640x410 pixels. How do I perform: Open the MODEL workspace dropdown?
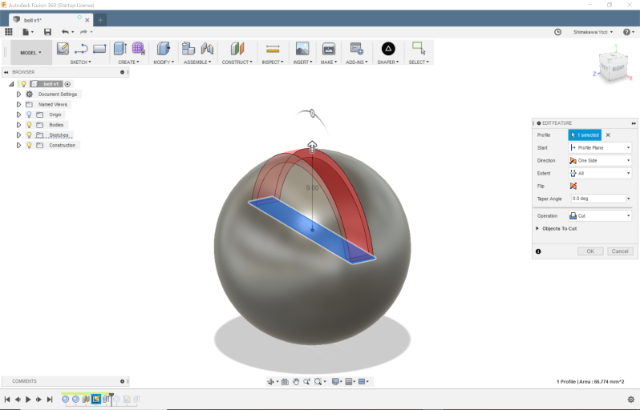click(x=31, y=53)
